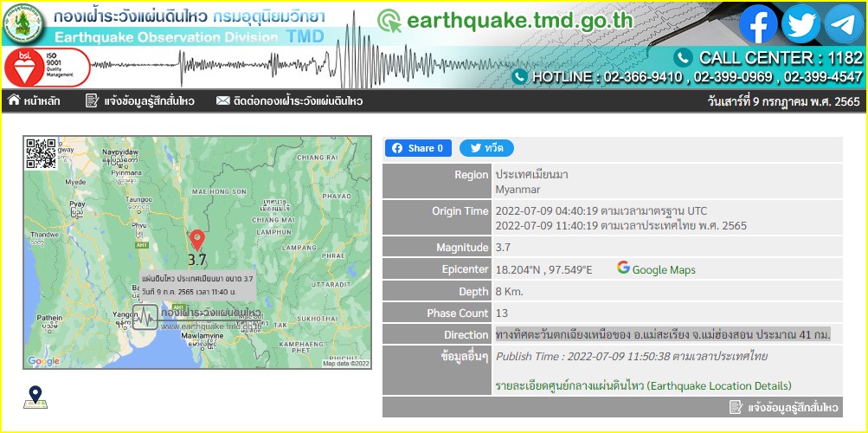This screenshot has height=433, width=868.
Task: Click the BSI ISO 9001 badge
Action: (x=47, y=68)
